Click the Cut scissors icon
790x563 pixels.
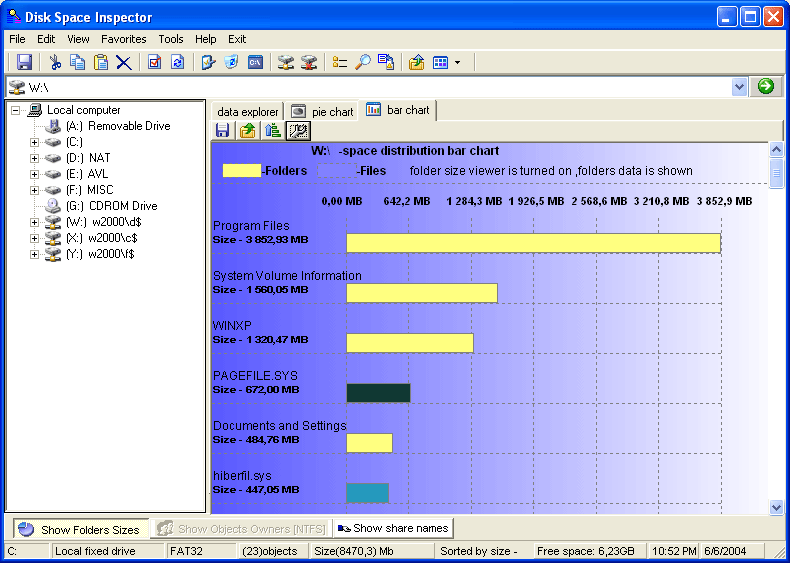click(55, 62)
